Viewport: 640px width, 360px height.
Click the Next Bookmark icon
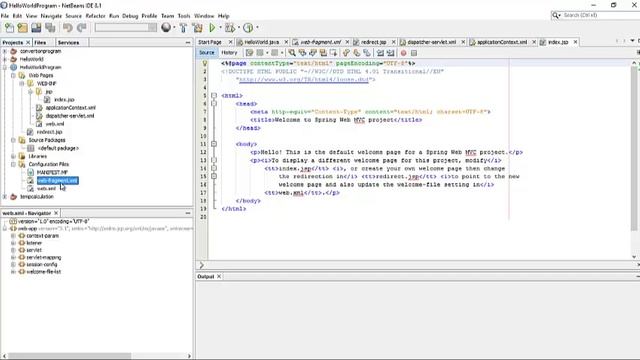click(x=356, y=53)
